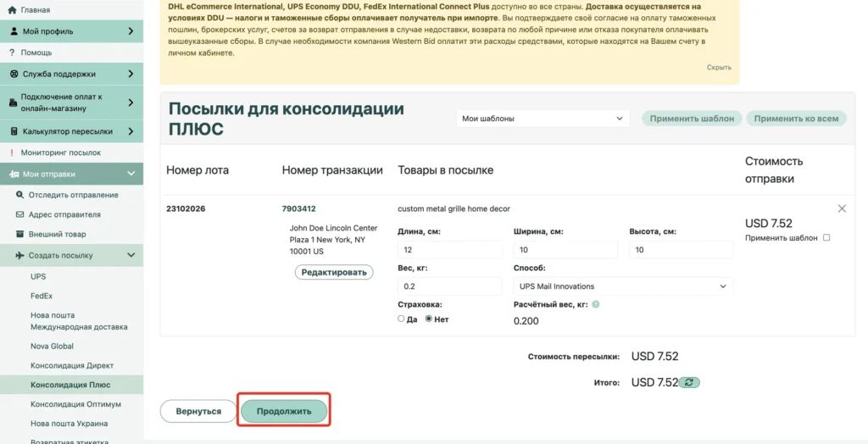Expand the Калькулятор пересылки chevron
The width and height of the screenshot is (868, 444).
click(x=131, y=131)
